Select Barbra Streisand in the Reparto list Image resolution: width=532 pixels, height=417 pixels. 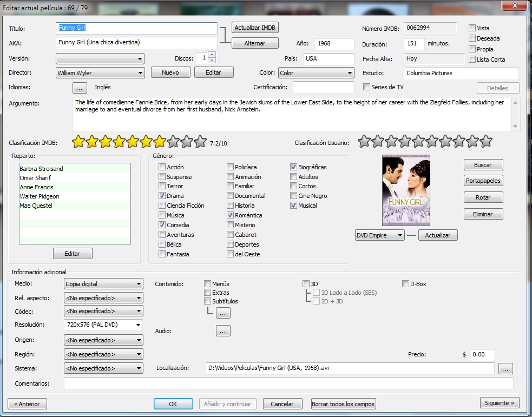pos(41,169)
